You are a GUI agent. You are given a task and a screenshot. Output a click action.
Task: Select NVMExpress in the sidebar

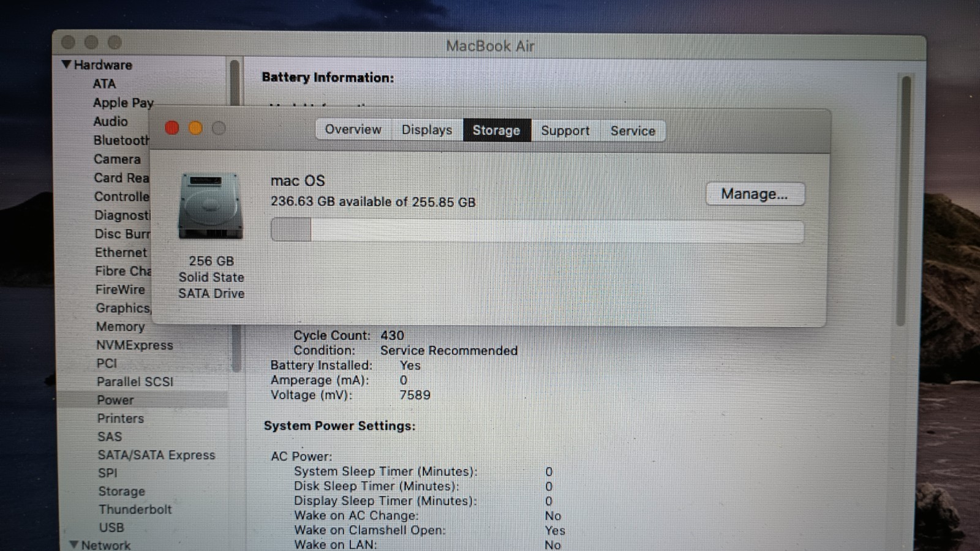point(134,345)
